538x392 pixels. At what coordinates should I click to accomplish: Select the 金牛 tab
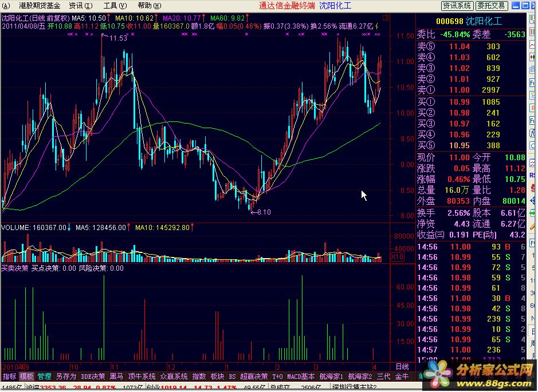pyautogui.click(x=402, y=377)
